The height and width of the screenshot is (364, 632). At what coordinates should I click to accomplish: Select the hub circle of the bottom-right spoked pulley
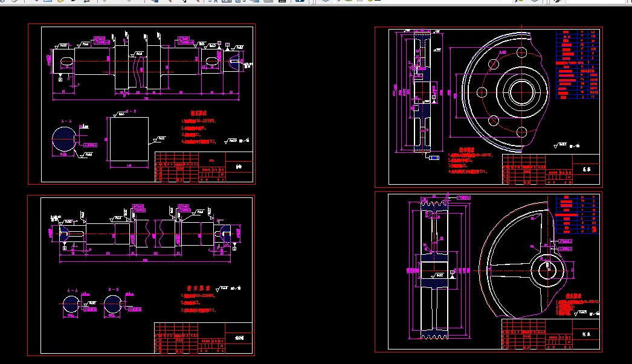click(x=547, y=270)
